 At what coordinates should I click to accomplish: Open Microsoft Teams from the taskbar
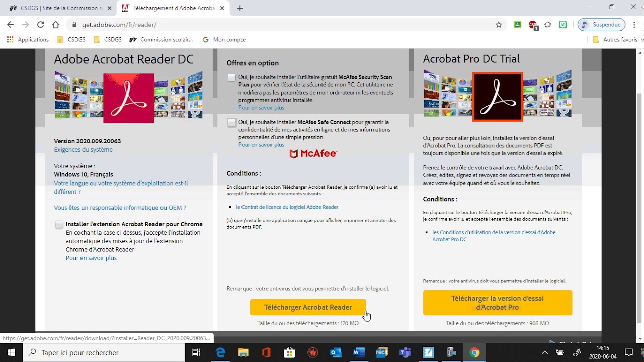point(405,353)
